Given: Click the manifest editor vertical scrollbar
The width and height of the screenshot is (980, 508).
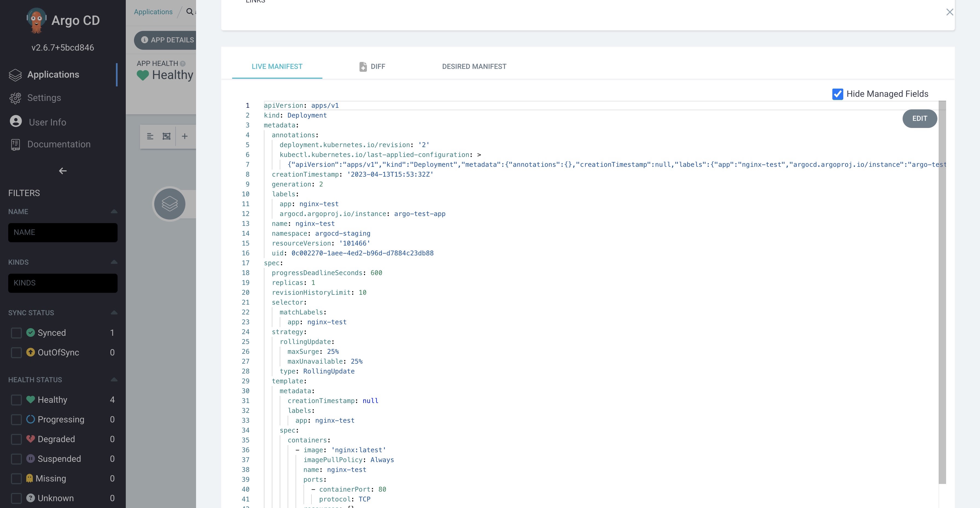Looking at the screenshot, I should tap(942, 292).
